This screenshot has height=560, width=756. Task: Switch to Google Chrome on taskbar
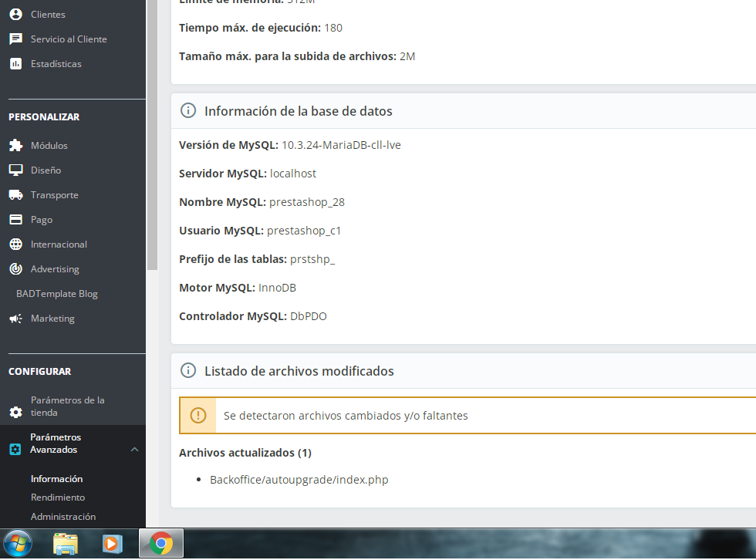pos(161,543)
